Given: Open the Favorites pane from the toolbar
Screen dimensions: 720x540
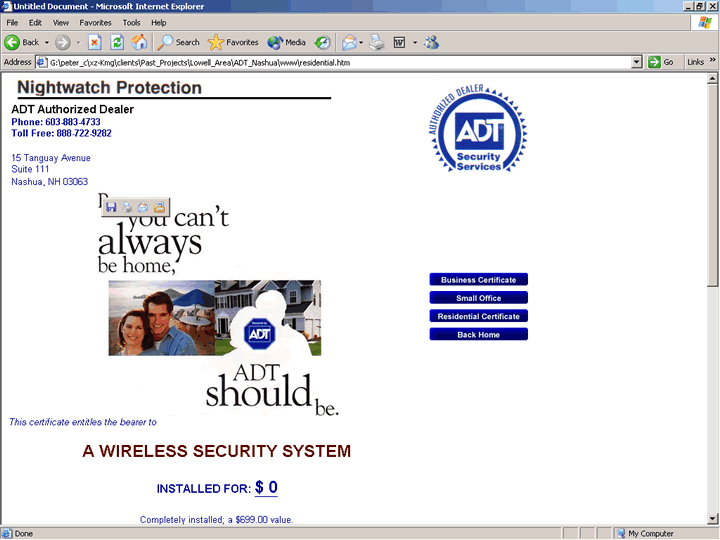Looking at the screenshot, I should tap(233, 43).
